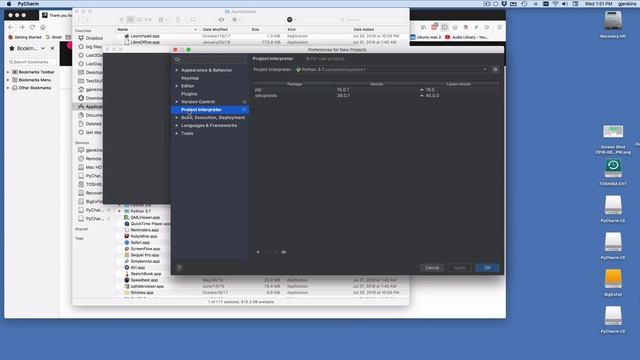Open the Audio Library YouTube bookmark
The width and height of the screenshot is (640, 360).
click(x=467, y=37)
